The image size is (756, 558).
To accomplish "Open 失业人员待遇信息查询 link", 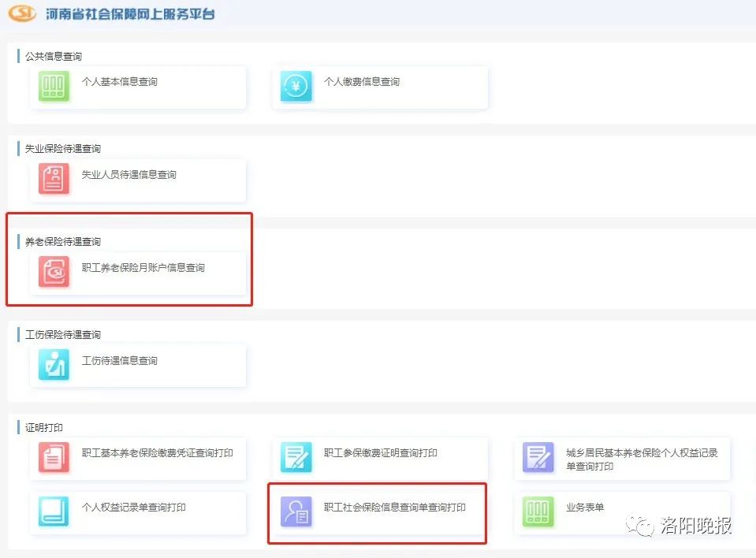I will coord(128,174).
